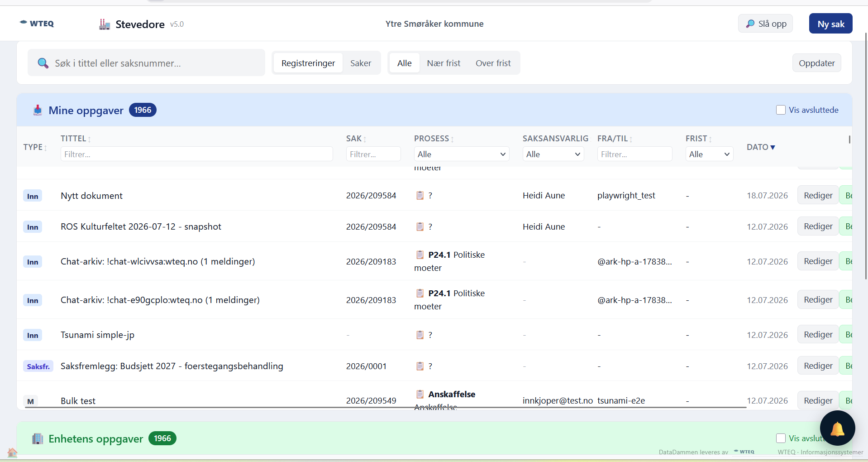Sort by the DATO column
The height and width of the screenshot is (462, 868).
coord(761,147)
